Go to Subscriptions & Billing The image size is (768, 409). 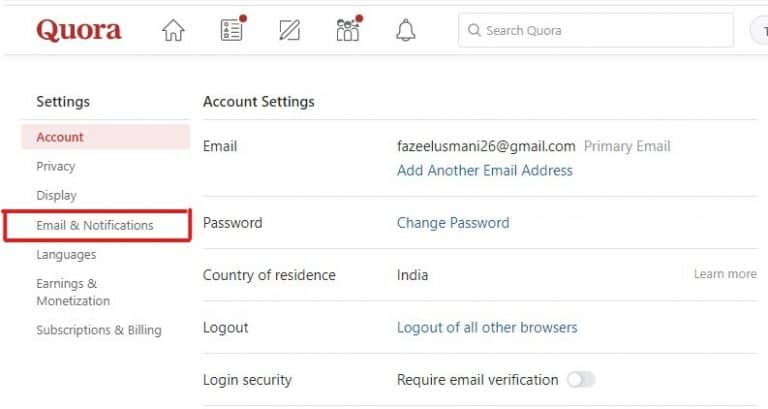point(98,330)
